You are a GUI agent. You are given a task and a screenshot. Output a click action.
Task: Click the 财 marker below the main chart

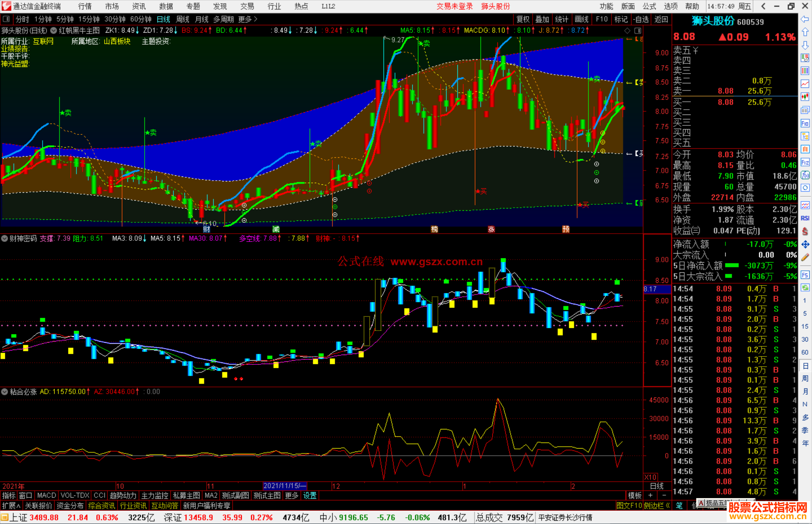click(206, 229)
